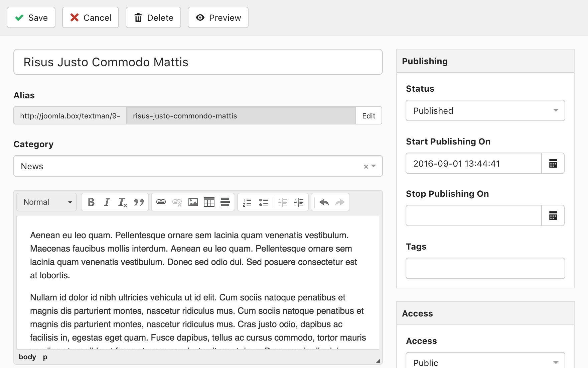Expand the Normal paragraph format dropdown
588x368 pixels.
47,202
